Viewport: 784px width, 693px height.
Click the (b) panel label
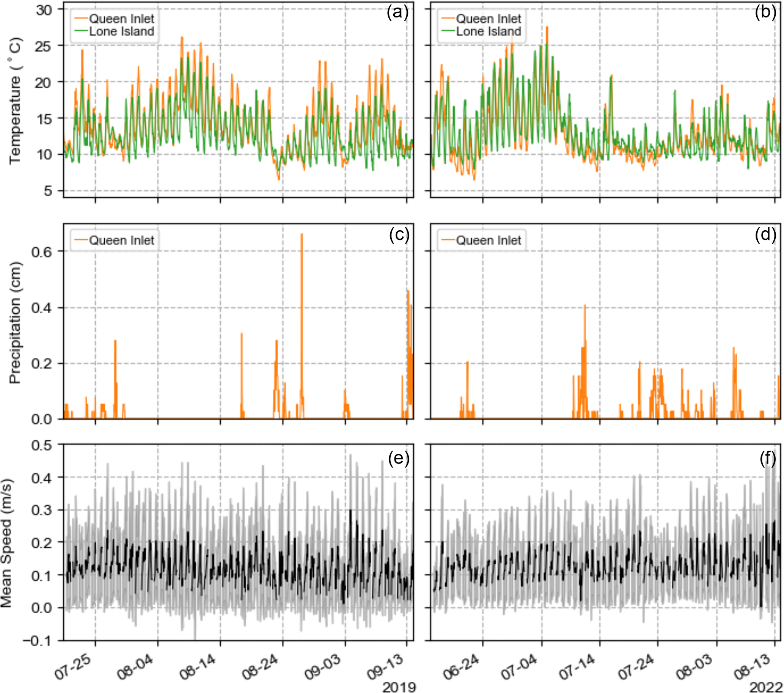[x=765, y=12]
